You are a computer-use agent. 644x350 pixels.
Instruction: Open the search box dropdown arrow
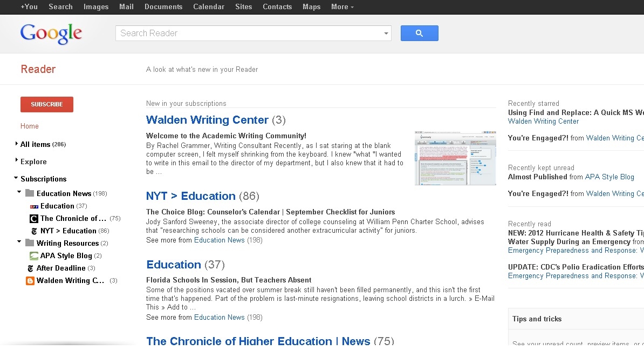point(386,33)
